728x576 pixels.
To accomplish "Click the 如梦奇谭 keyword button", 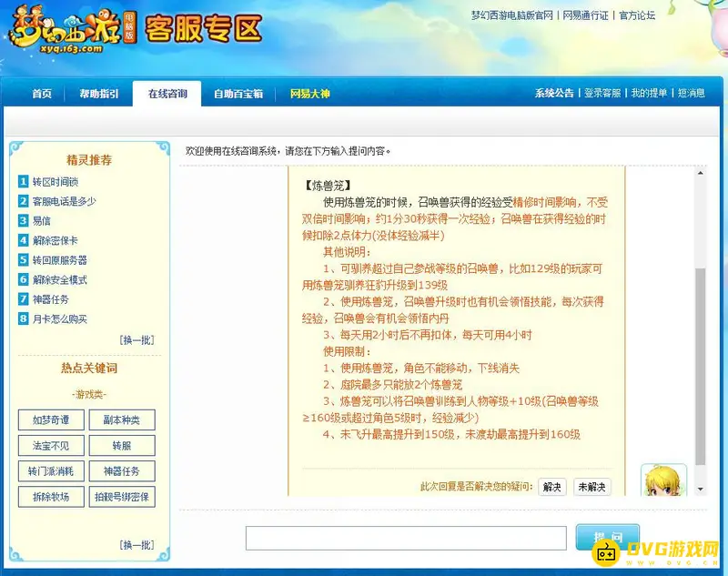I will click(x=51, y=419).
